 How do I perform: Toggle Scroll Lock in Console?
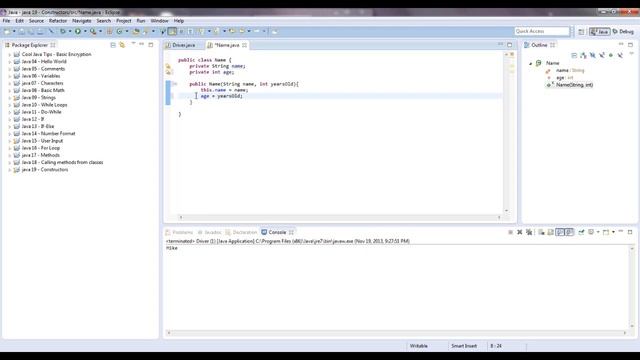[550, 232]
